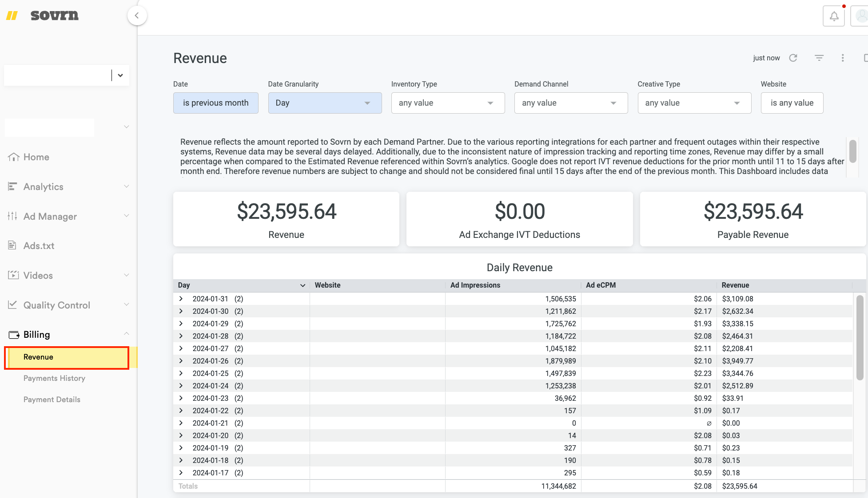Click the Quality Control check icon
Image resolution: width=868 pixels, height=498 pixels.
tap(12, 305)
